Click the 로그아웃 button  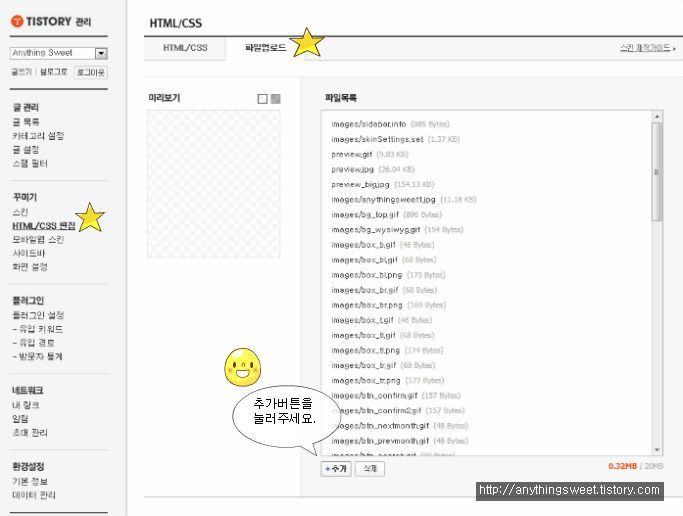[91, 72]
